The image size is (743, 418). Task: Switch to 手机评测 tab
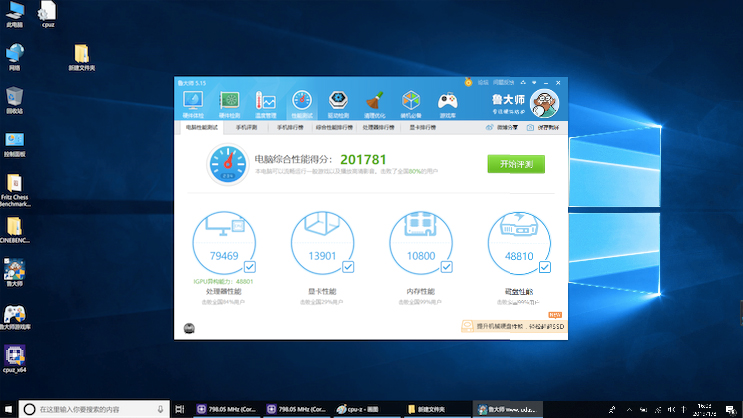tap(246, 127)
